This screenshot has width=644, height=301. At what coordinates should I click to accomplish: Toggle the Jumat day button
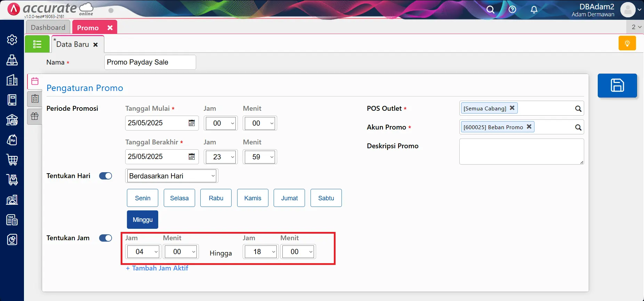[289, 198]
